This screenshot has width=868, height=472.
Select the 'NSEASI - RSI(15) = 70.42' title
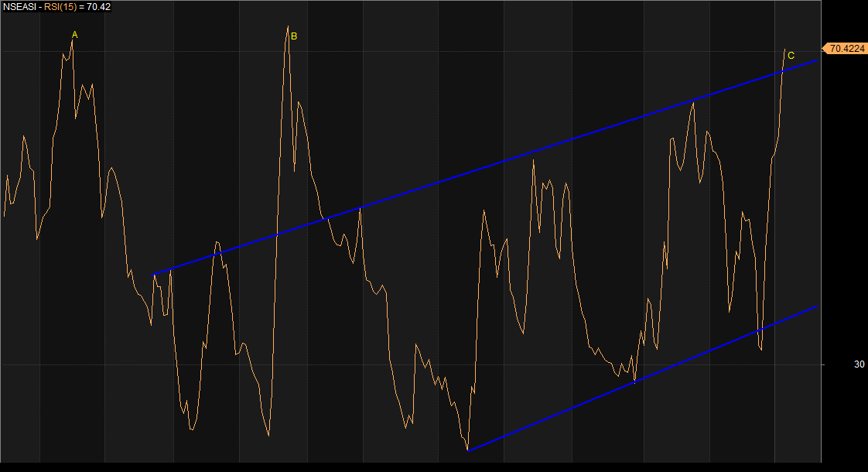(56, 7)
